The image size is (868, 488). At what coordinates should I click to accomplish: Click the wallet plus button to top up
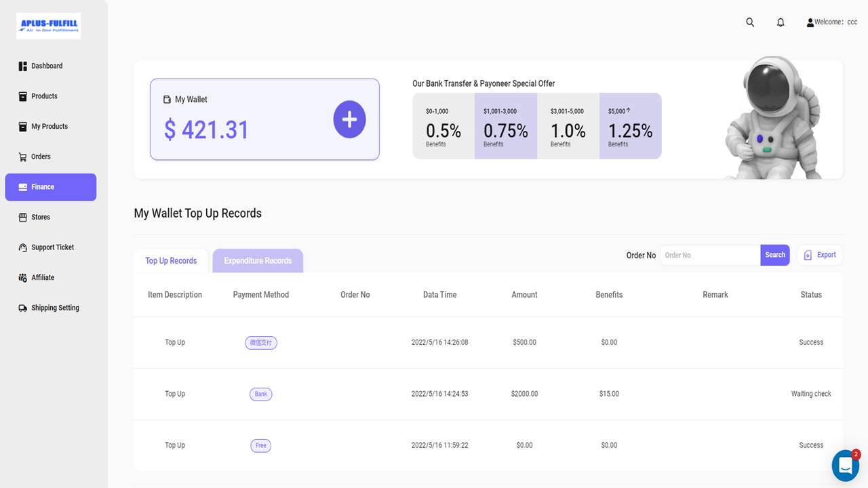(349, 119)
